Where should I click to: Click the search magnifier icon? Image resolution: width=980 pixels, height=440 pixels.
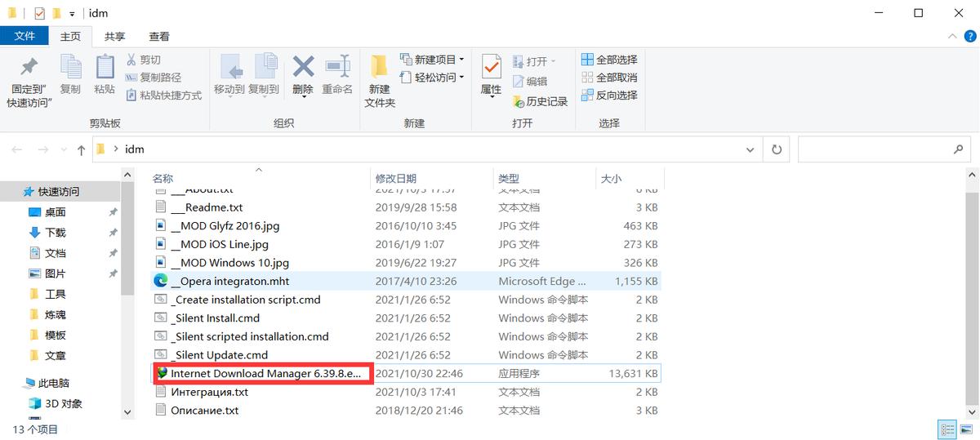[x=959, y=149]
